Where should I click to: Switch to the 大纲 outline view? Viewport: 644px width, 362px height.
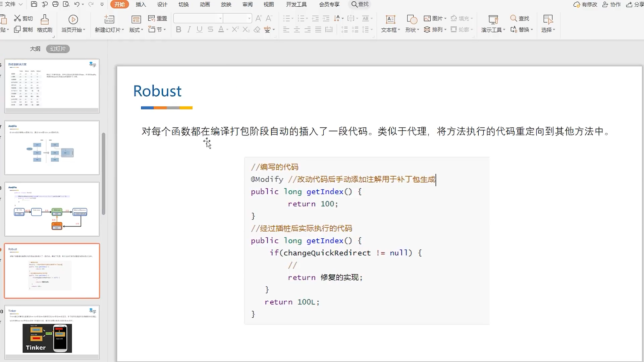click(x=35, y=49)
